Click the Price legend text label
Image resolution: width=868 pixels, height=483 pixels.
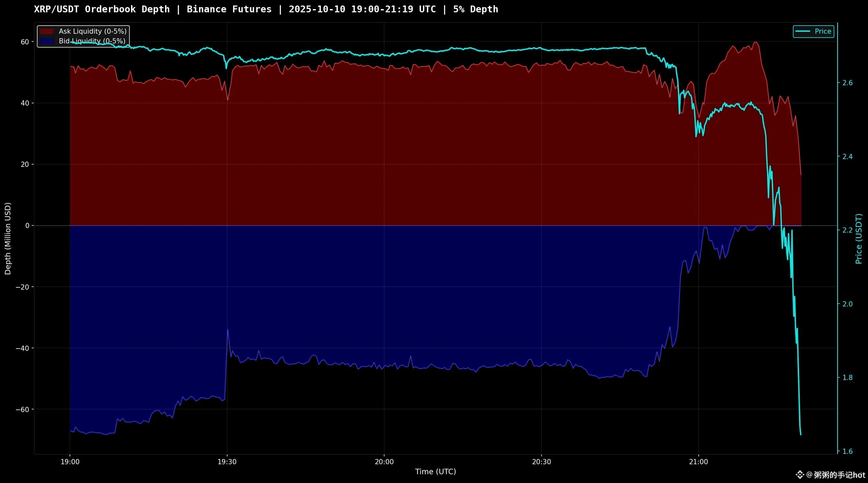(823, 31)
